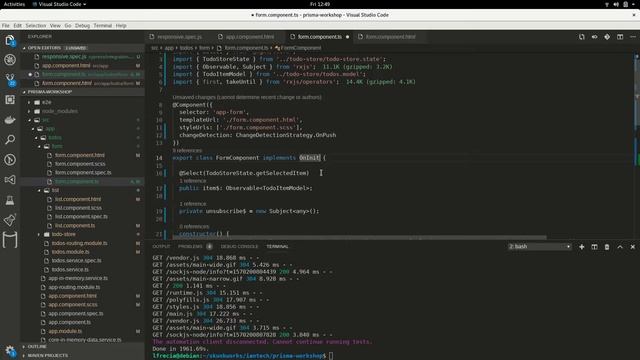640x360 pixels.
Task: Open the Kubernetes helm-wheel activity icon
Action: [x=10, y=60]
